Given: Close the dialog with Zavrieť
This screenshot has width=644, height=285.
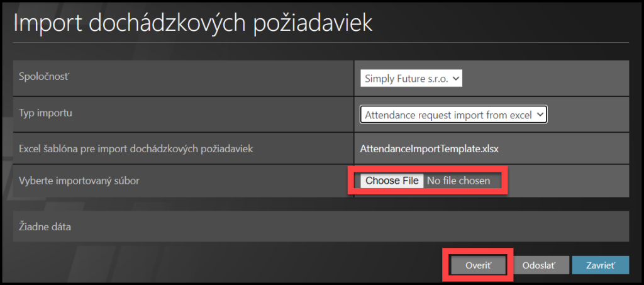Looking at the screenshot, I should pyautogui.click(x=600, y=265).
